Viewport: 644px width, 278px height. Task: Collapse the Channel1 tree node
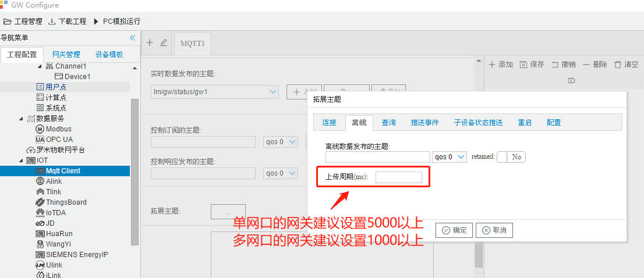40,66
